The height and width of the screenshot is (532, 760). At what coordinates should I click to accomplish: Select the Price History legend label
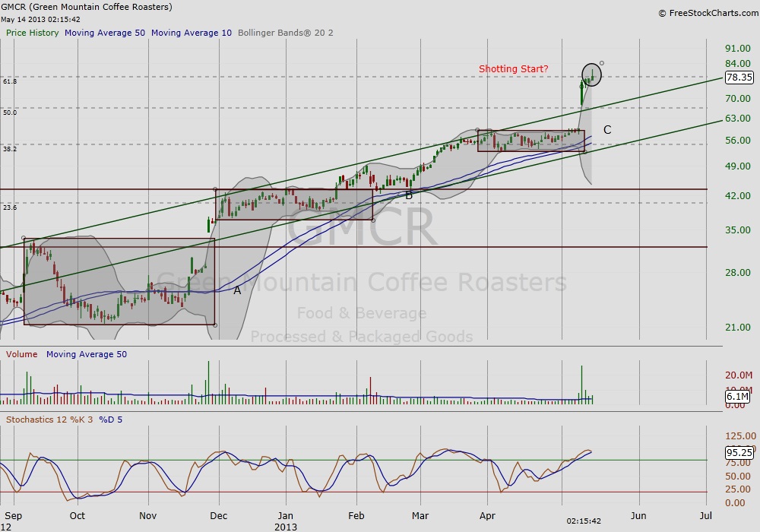pos(33,33)
